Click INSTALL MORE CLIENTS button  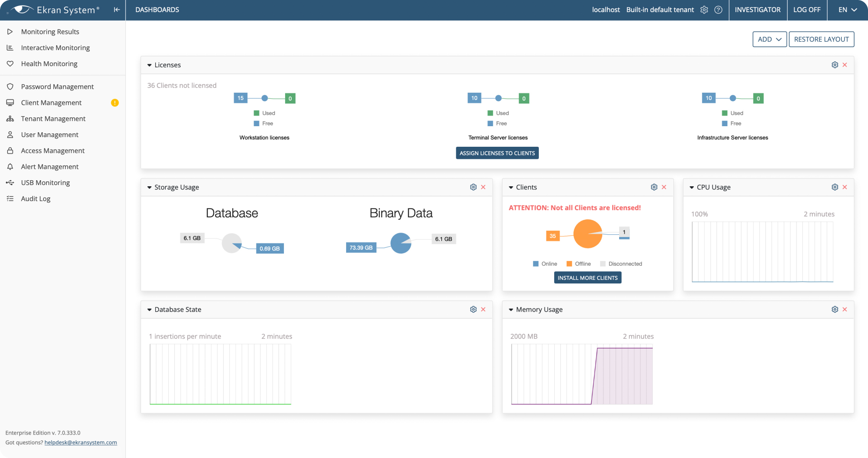(588, 278)
